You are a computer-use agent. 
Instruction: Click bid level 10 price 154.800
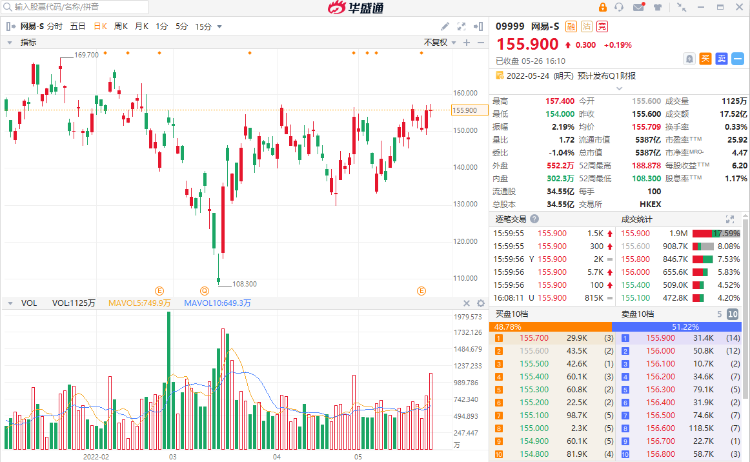(x=534, y=454)
